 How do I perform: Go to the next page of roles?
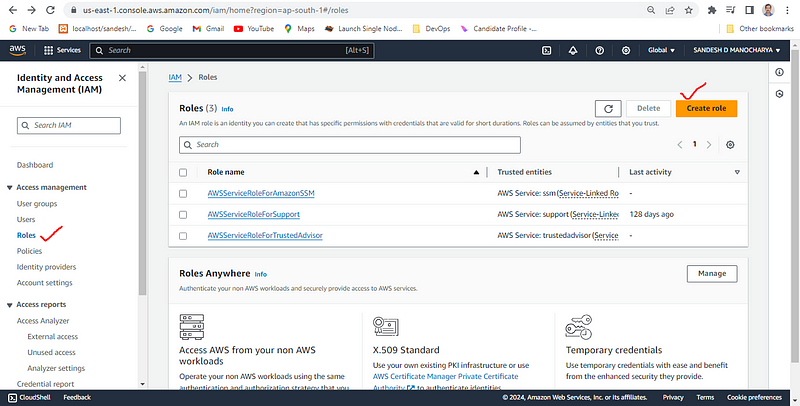(709, 145)
